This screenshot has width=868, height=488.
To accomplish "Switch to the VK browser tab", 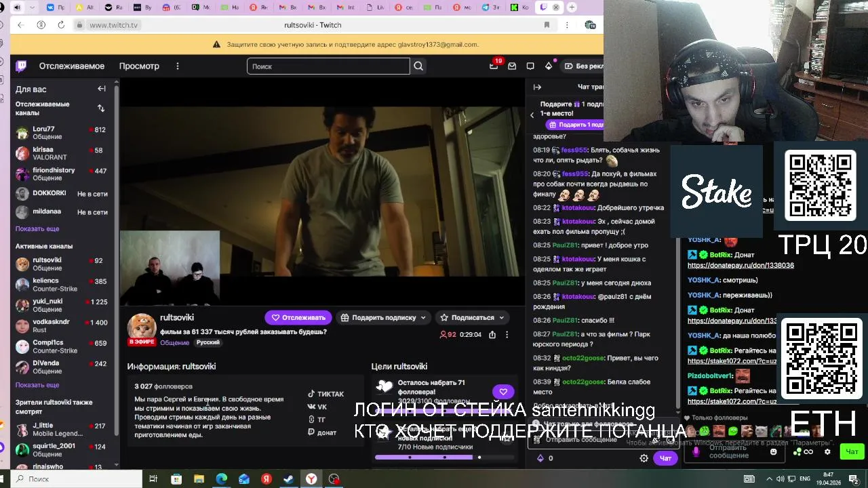I will 56,7.
